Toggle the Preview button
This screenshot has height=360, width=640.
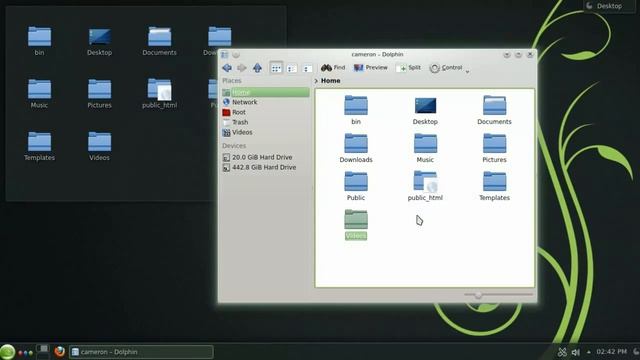371,68
